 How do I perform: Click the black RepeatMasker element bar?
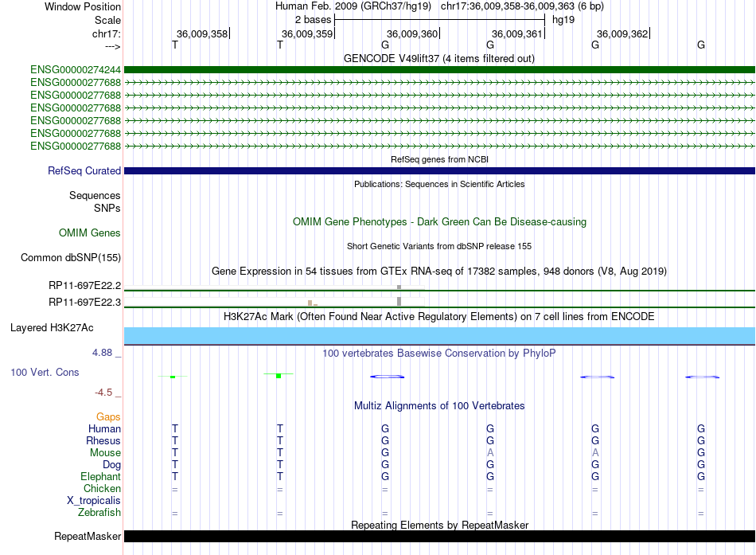(439, 536)
